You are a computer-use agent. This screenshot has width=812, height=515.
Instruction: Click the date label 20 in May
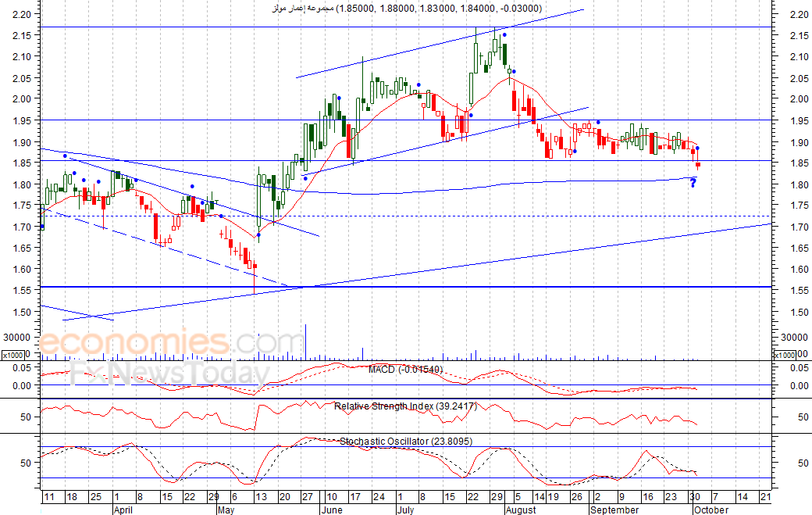284,497
